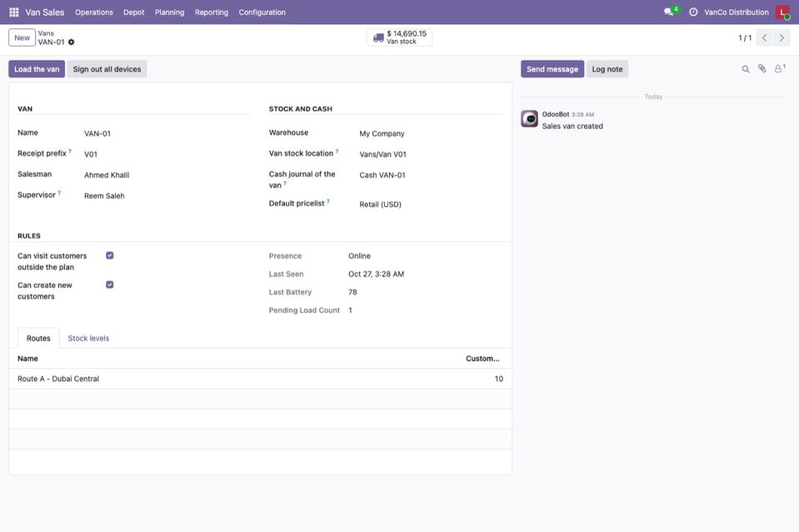
Task: Click the gear icon beside VAN-01
Action: (x=72, y=42)
